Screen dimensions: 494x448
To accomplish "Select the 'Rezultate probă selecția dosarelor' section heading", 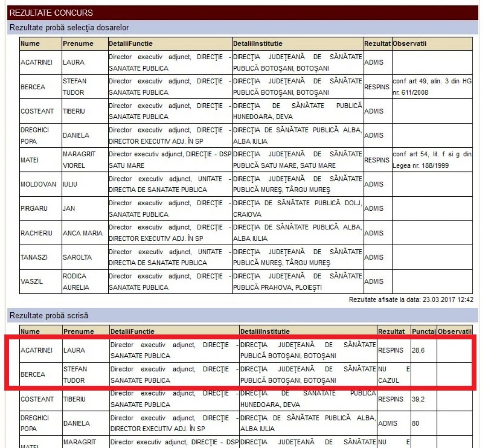I will 69,28.
